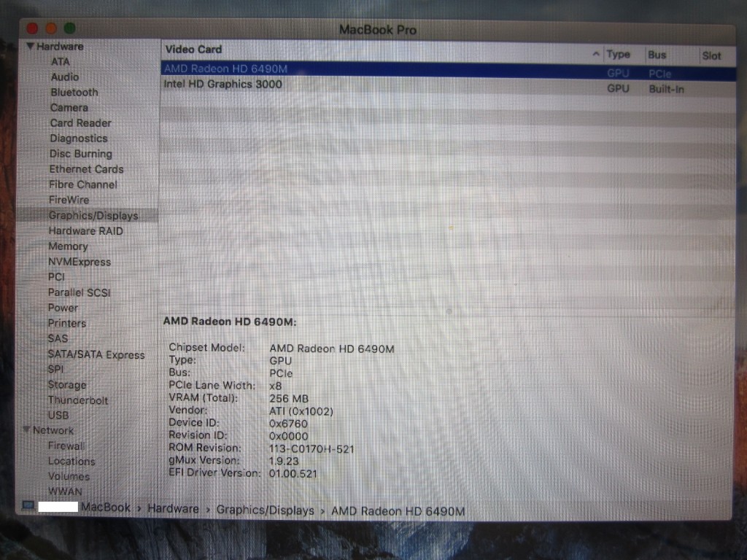This screenshot has height=560, width=747.
Task: Select NVMExpress in the sidebar
Action: (x=79, y=262)
